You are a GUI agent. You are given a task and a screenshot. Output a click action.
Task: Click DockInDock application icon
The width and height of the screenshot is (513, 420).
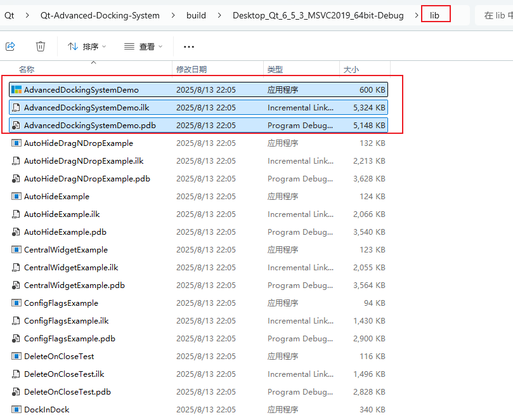(x=16, y=410)
